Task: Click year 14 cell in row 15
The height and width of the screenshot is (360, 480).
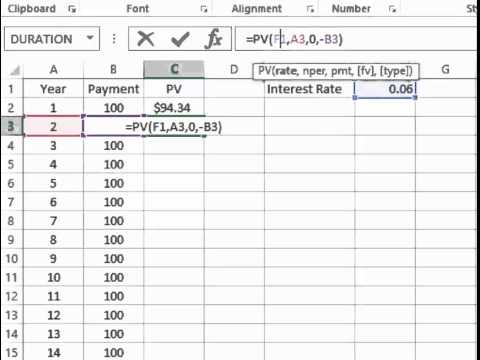Action: (x=53, y=352)
